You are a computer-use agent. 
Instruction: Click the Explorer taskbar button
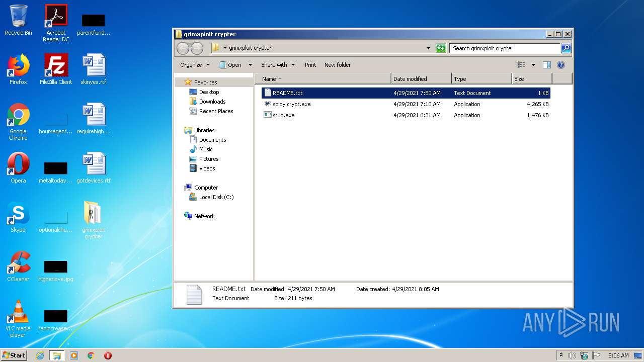[57, 355]
